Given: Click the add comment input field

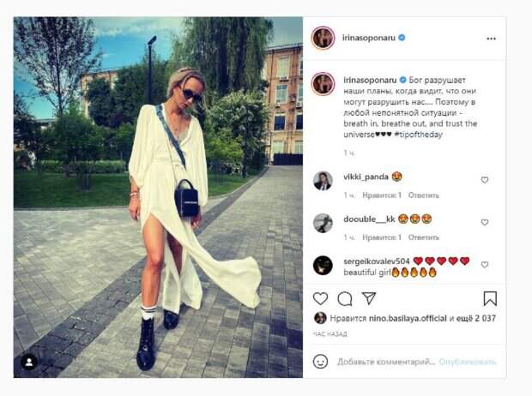Looking at the screenshot, I should tap(386, 362).
